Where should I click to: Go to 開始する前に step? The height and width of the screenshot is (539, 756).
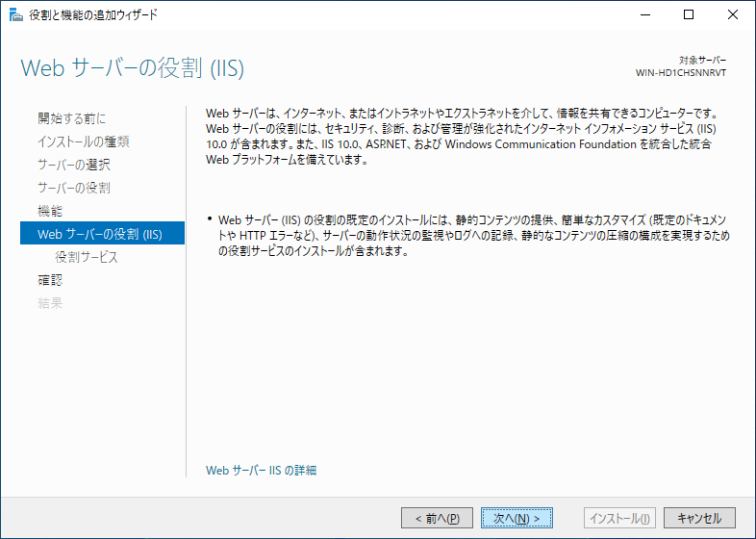pos(72,118)
